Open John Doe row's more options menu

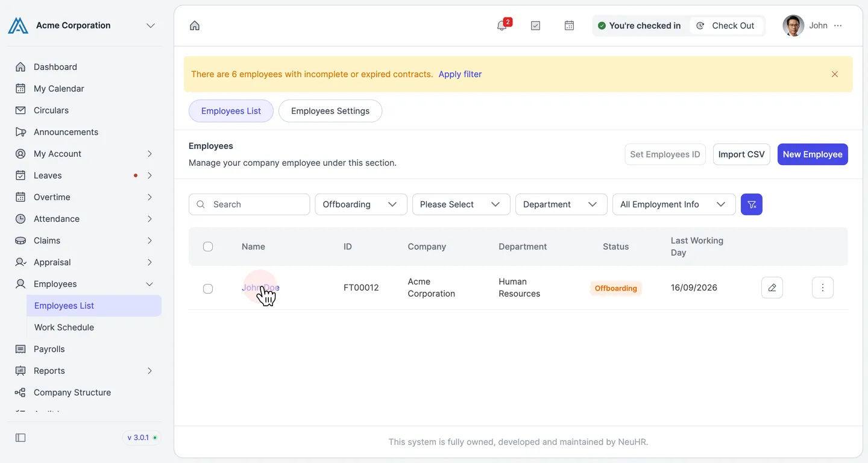tap(823, 288)
